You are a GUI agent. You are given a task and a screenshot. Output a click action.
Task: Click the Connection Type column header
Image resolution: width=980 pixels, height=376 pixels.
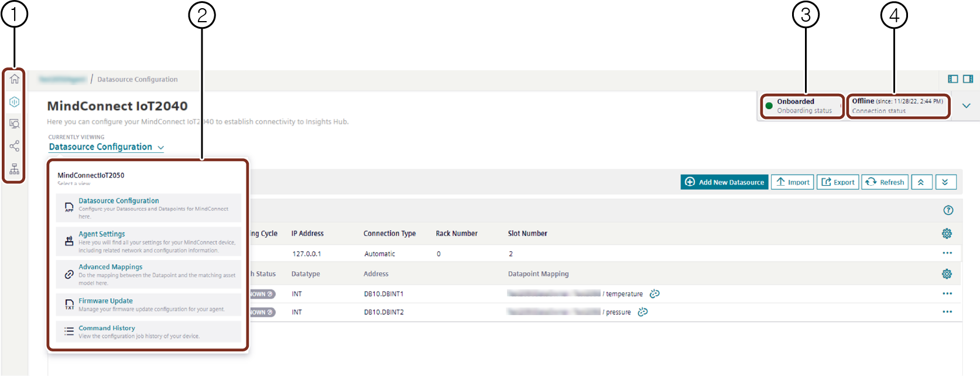coord(389,234)
